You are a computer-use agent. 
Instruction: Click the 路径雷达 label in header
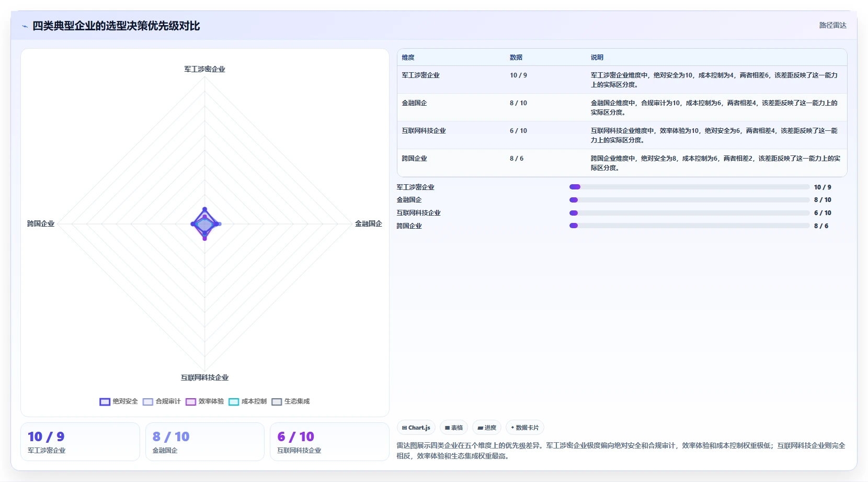832,25
